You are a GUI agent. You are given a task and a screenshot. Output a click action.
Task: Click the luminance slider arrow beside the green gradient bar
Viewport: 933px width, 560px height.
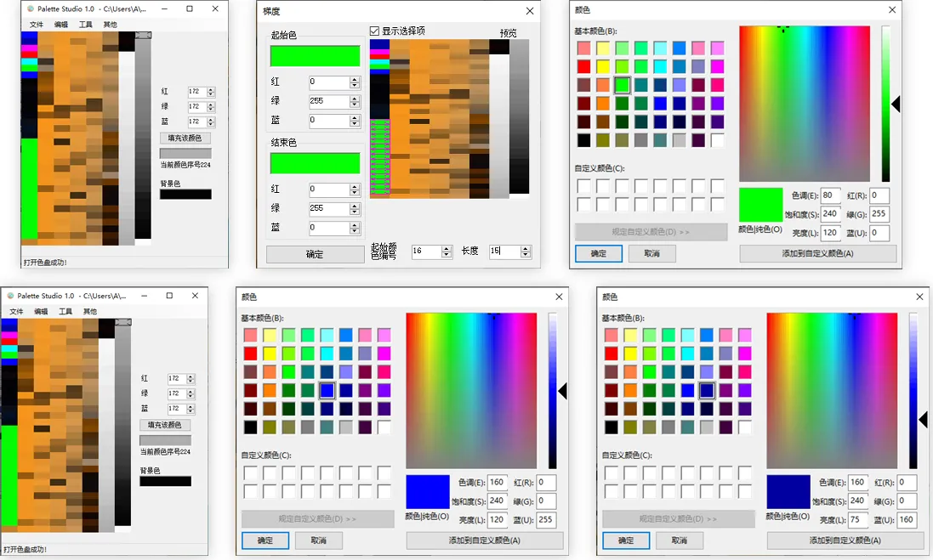click(x=896, y=105)
